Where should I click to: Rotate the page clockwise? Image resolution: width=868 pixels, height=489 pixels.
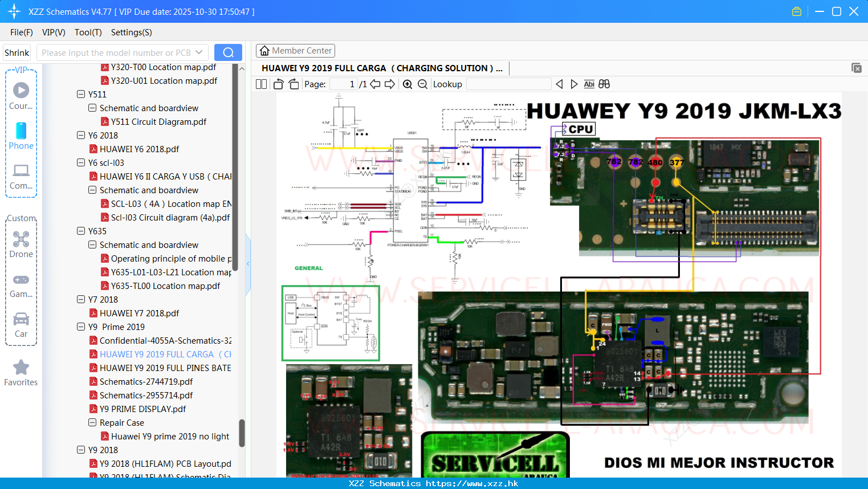click(x=294, y=84)
